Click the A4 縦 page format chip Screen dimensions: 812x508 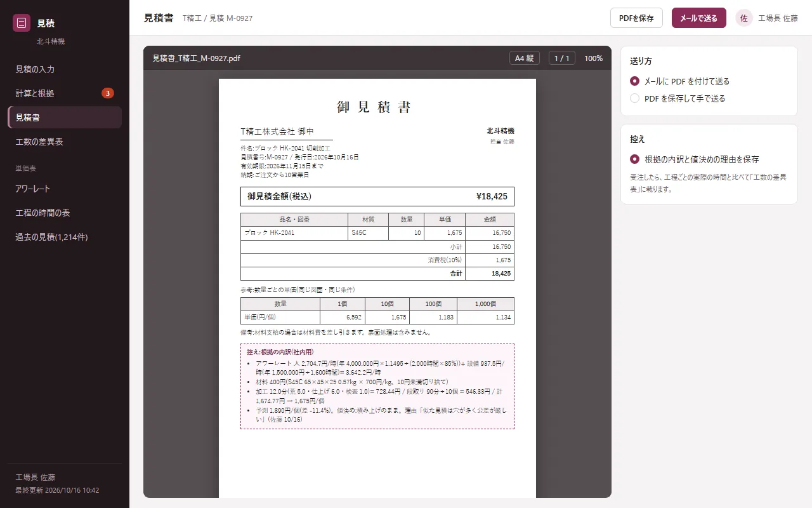524,58
